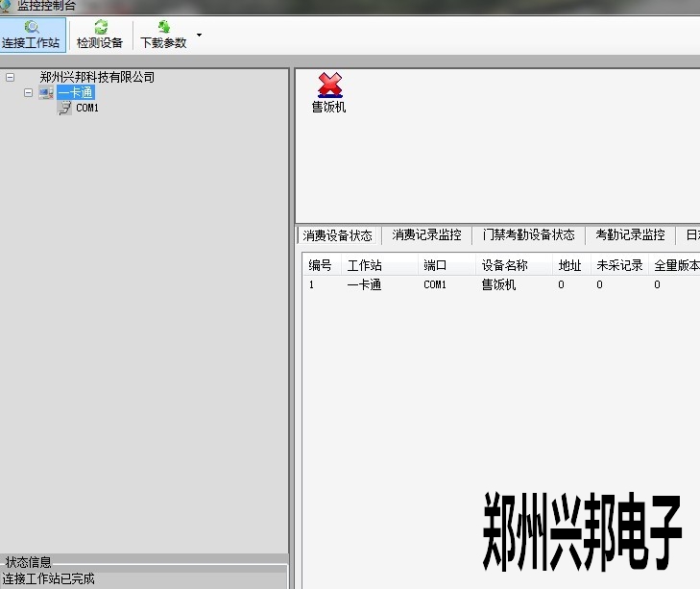The image size is (700, 589).
Task: Click the 下载参数 download icon
Action: (x=164, y=27)
